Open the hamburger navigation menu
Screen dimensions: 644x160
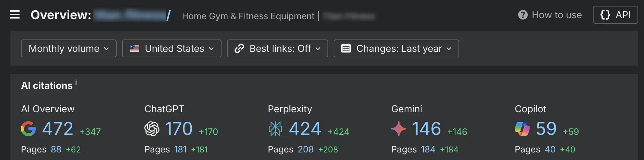(x=15, y=15)
